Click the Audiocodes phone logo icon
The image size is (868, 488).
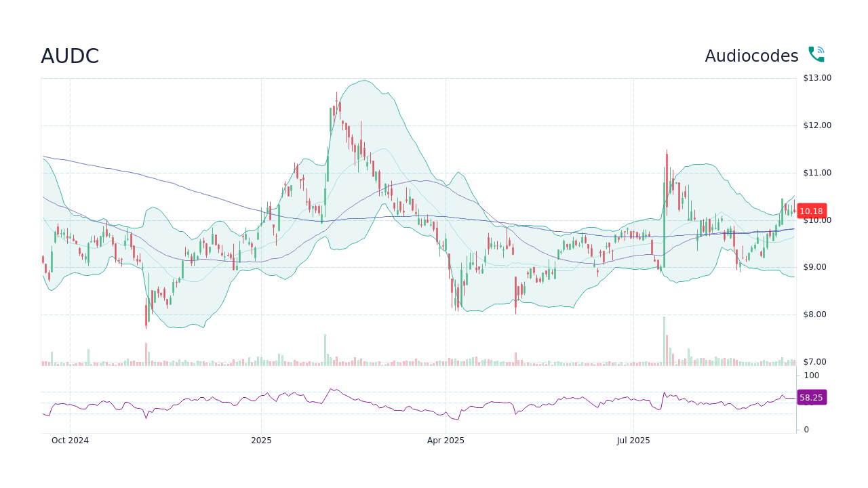816,55
